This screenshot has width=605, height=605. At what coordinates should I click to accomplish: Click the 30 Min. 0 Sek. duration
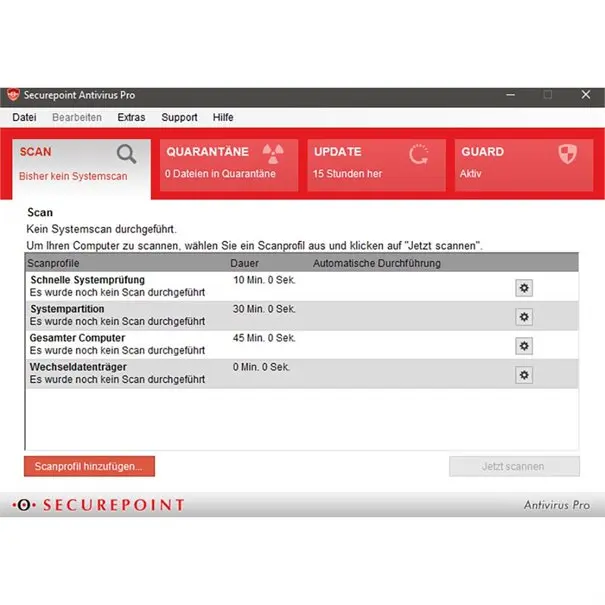click(264, 309)
